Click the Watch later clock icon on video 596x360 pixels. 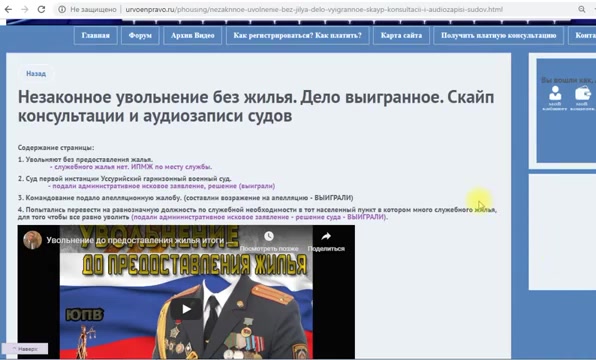point(269,236)
